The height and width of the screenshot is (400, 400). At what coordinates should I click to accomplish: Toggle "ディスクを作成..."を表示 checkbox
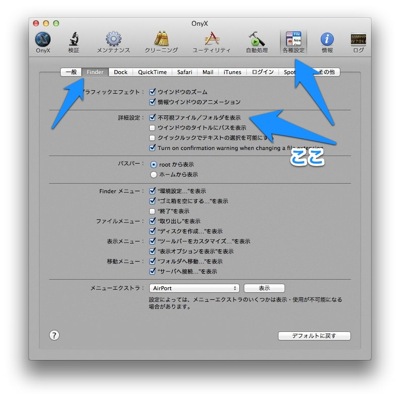pos(152,231)
